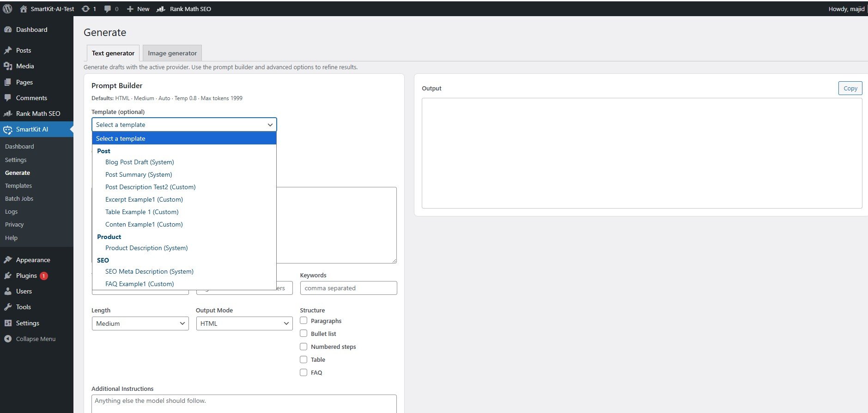Focus the Keywords comma separated input field
The image size is (868, 413).
click(348, 288)
